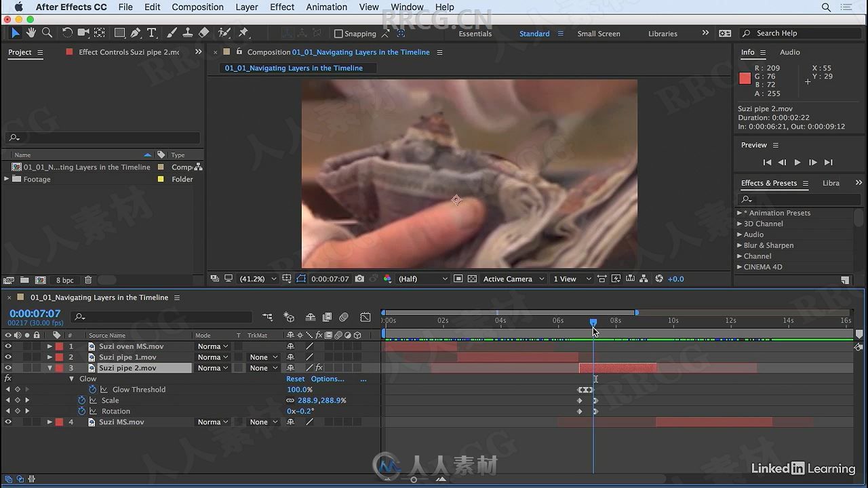Click the reset exposure icon
The width and height of the screenshot is (868, 488).
point(658,279)
